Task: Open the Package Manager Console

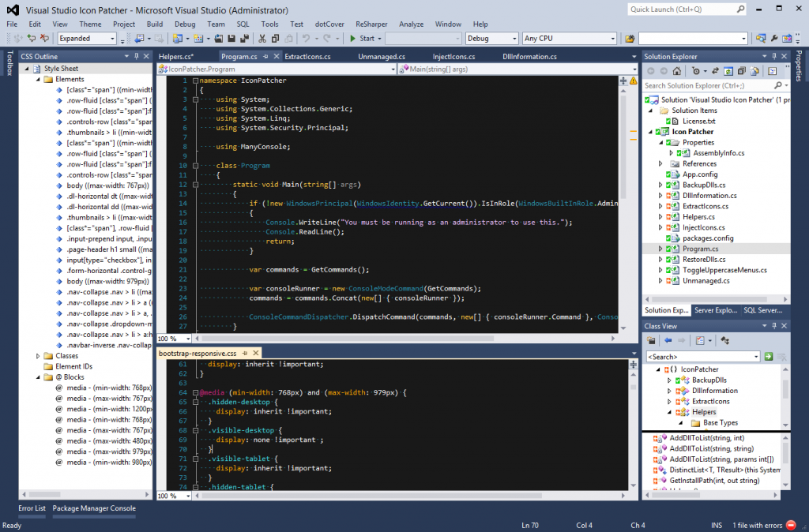Action: [x=94, y=508]
